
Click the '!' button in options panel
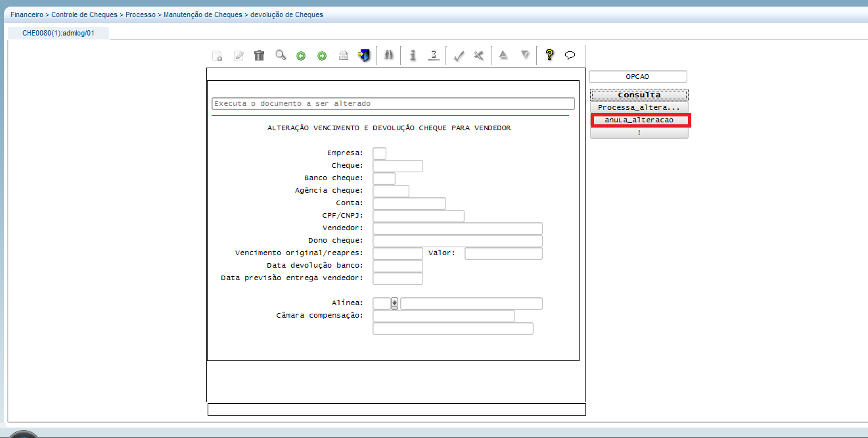pos(639,133)
